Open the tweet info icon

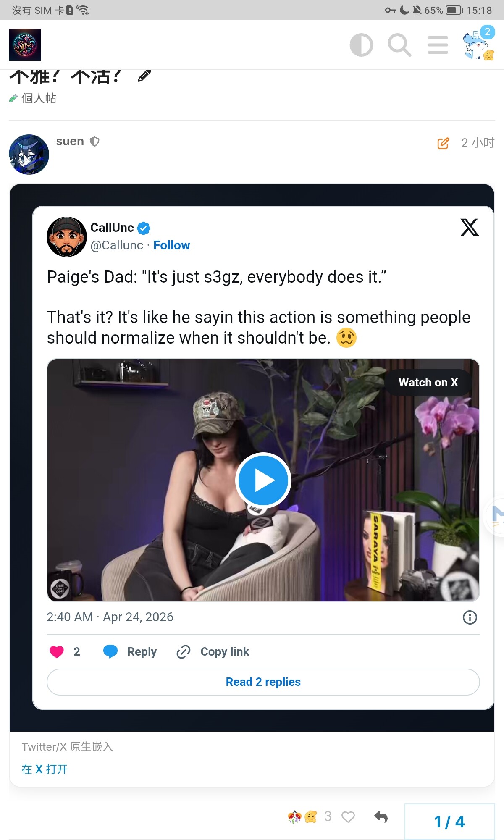[470, 617]
